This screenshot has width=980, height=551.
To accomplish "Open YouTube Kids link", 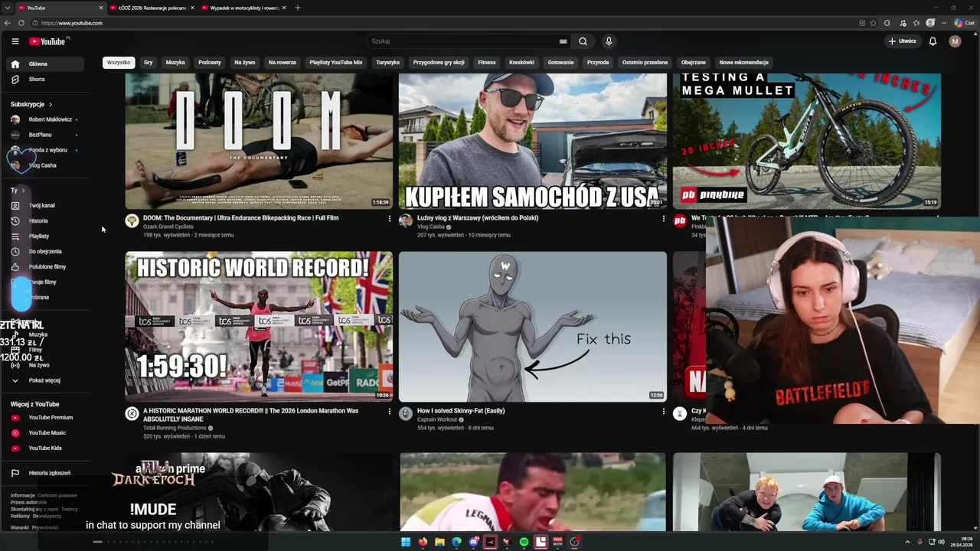I will click(44, 448).
